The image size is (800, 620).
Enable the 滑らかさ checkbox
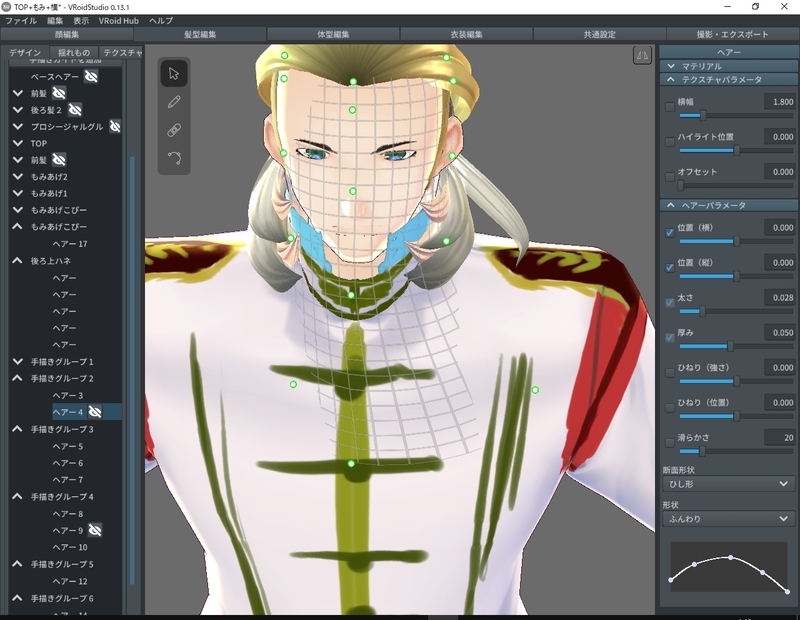670,443
